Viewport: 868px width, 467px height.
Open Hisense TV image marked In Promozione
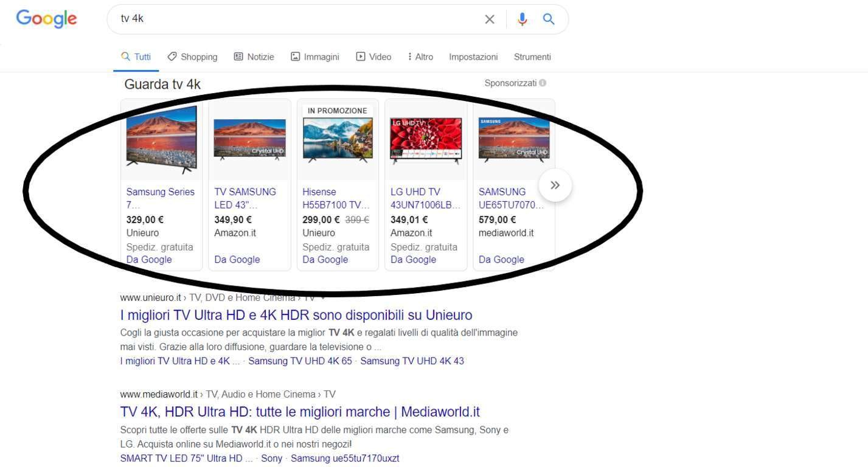(338, 140)
